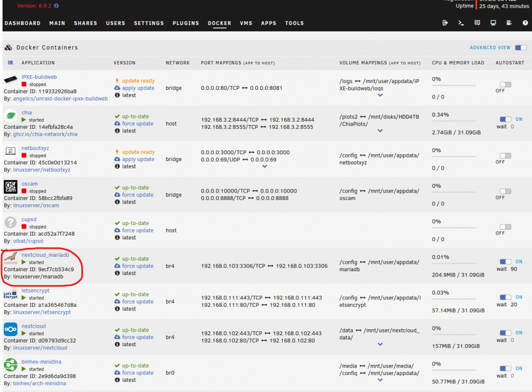
Task: Click the cloud icon in the oscam version cell
Action: coord(117,195)
